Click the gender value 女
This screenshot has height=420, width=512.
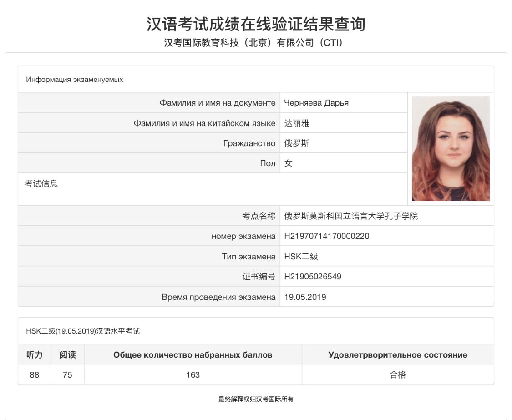(288, 163)
